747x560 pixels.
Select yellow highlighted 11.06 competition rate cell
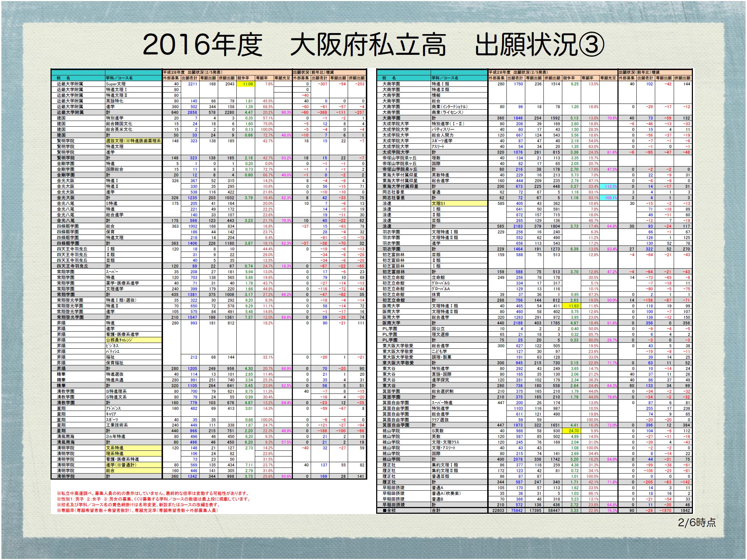[x=246, y=84]
